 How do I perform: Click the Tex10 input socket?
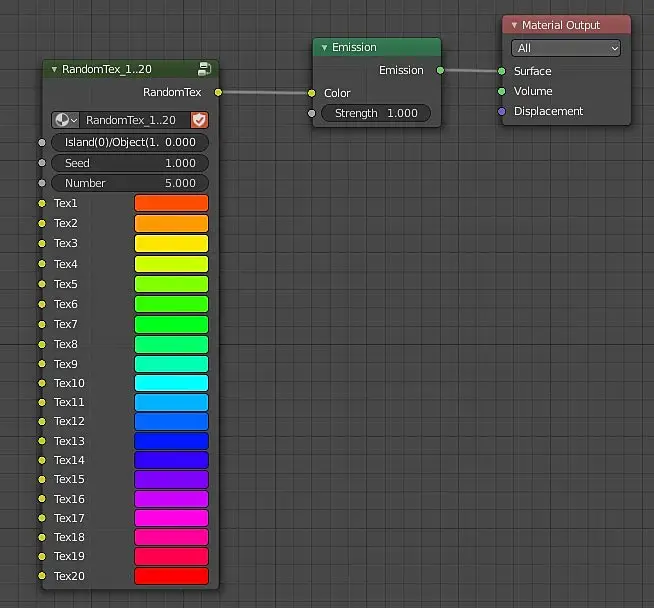pos(42,383)
